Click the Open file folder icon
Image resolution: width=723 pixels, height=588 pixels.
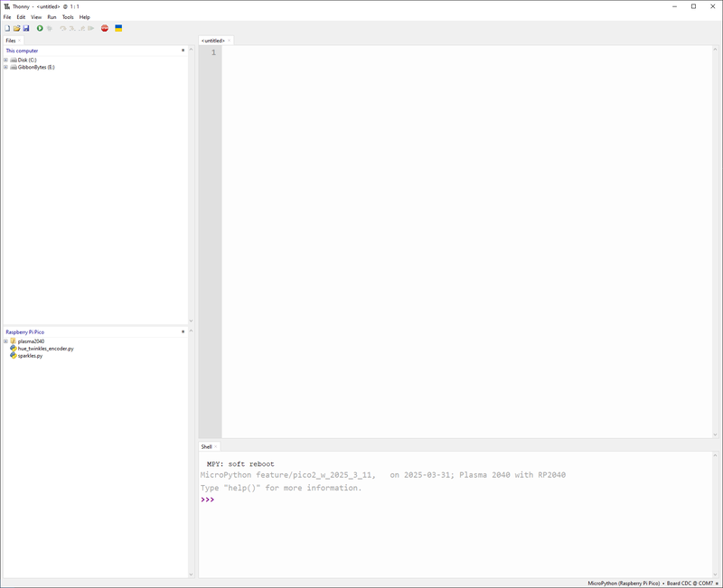pos(16,28)
